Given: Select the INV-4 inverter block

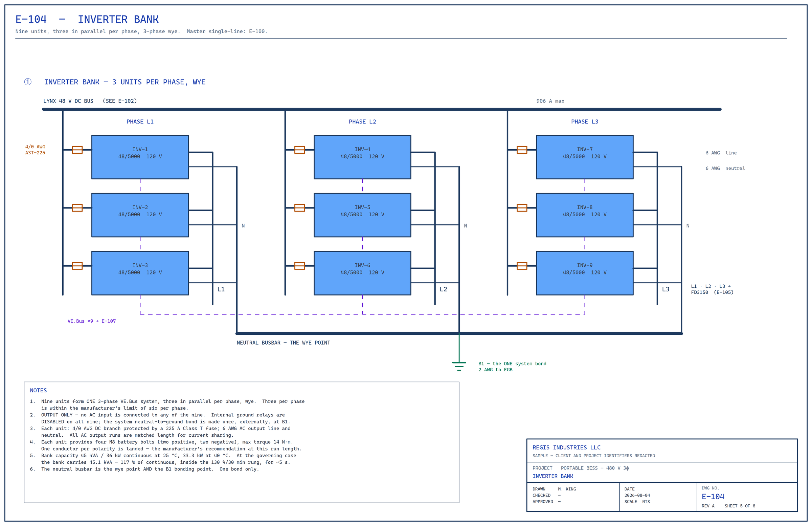Looking at the screenshot, I should (362, 157).
